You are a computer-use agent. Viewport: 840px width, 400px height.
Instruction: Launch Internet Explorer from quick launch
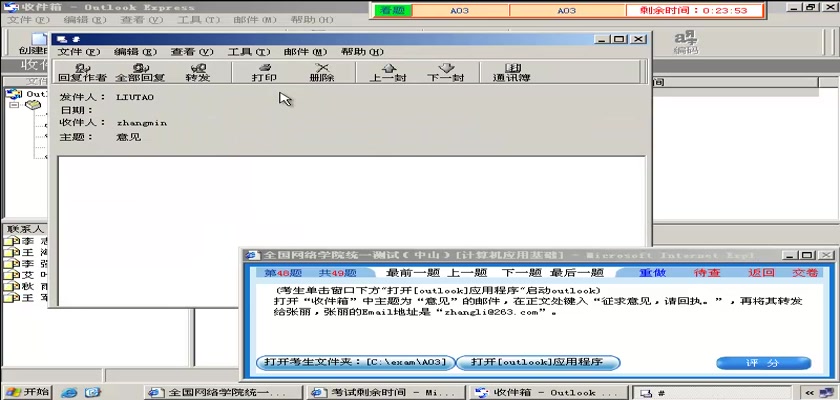click(69, 393)
